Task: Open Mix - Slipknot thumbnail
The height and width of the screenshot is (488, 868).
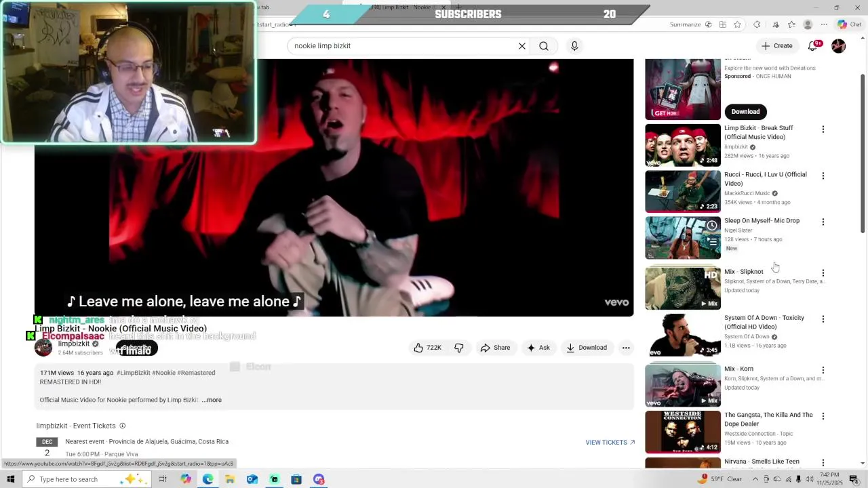Action: (x=683, y=288)
